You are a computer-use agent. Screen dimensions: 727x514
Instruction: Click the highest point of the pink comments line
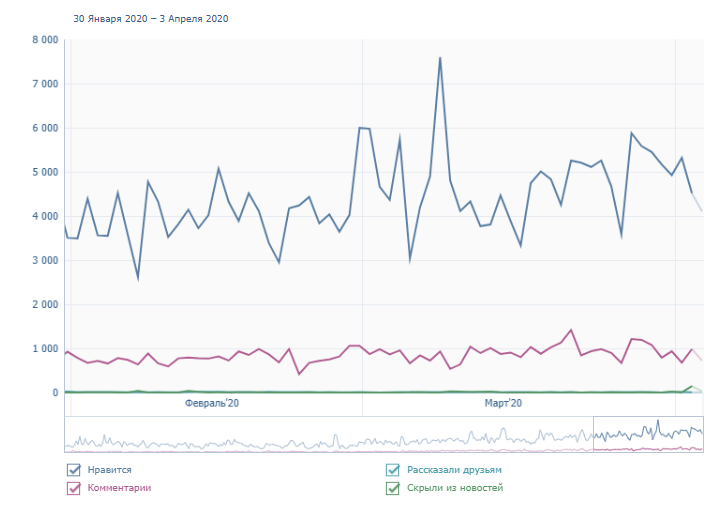tap(571, 330)
